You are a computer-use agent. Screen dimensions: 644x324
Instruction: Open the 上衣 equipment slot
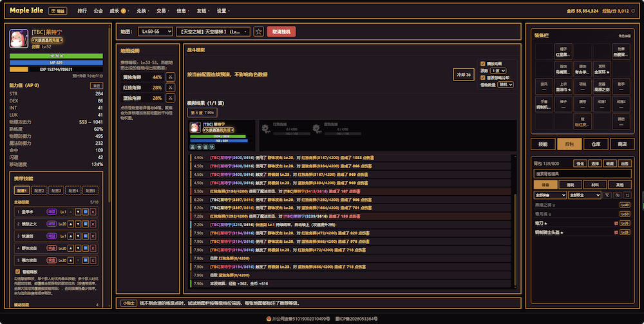click(563, 87)
